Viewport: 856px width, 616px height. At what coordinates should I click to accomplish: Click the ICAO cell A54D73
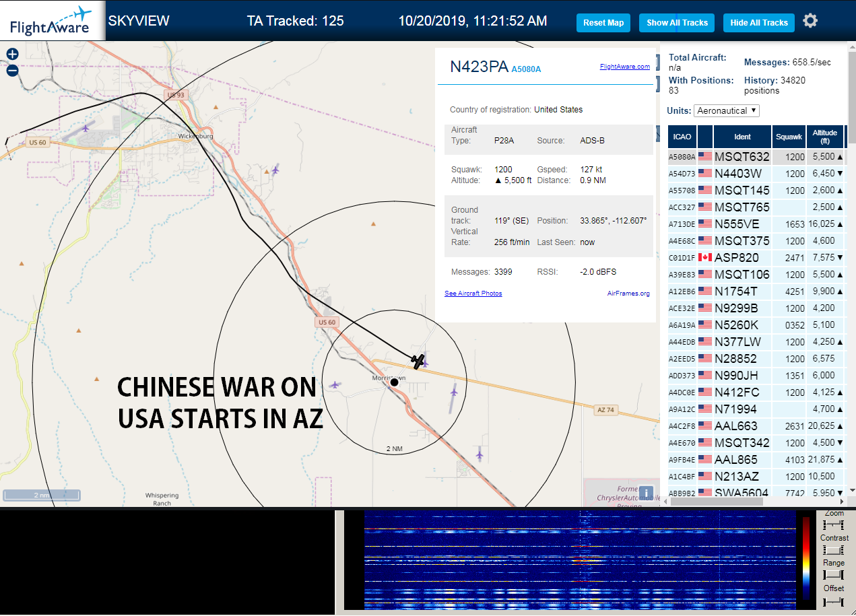click(x=682, y=174)
